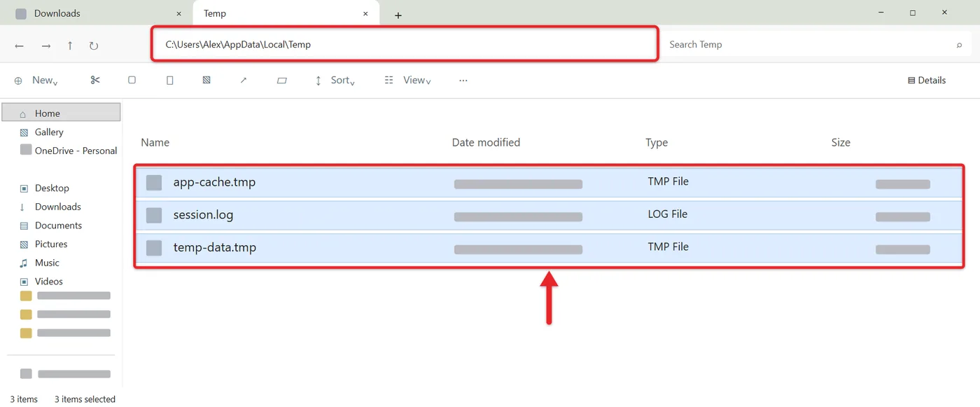Switch to the Downloads tab
Viewport: 980px width, 407px height.
click(x=97, y=13)
